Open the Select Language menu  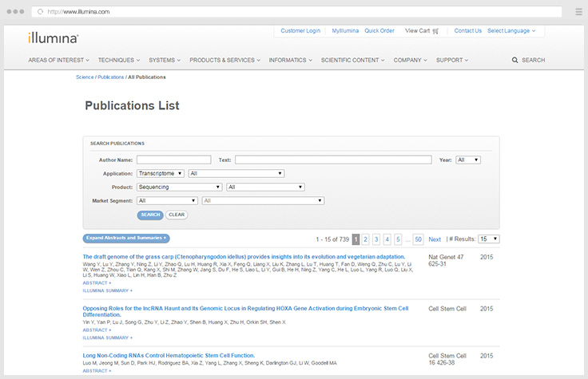[x=511, y=31]
